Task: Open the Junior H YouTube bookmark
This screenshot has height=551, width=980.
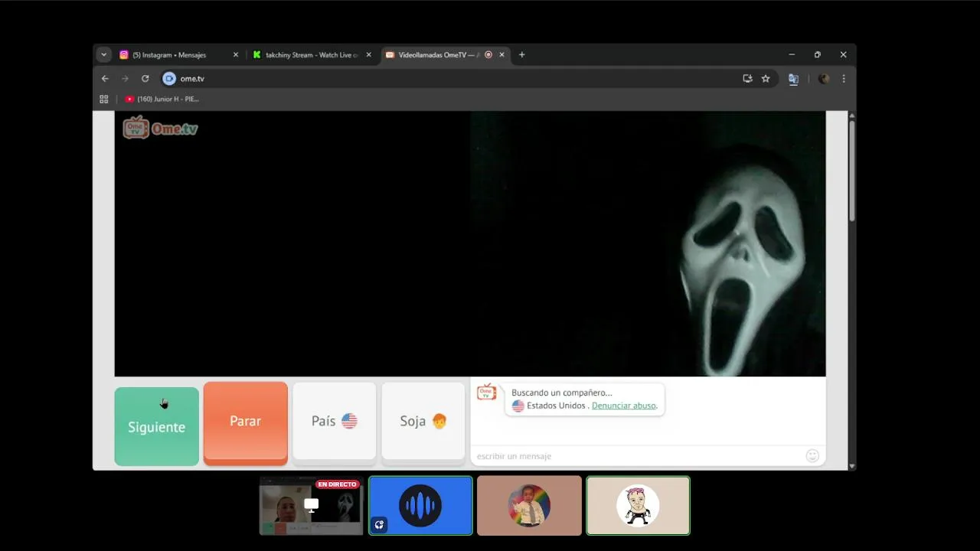Action: (162, 99)
